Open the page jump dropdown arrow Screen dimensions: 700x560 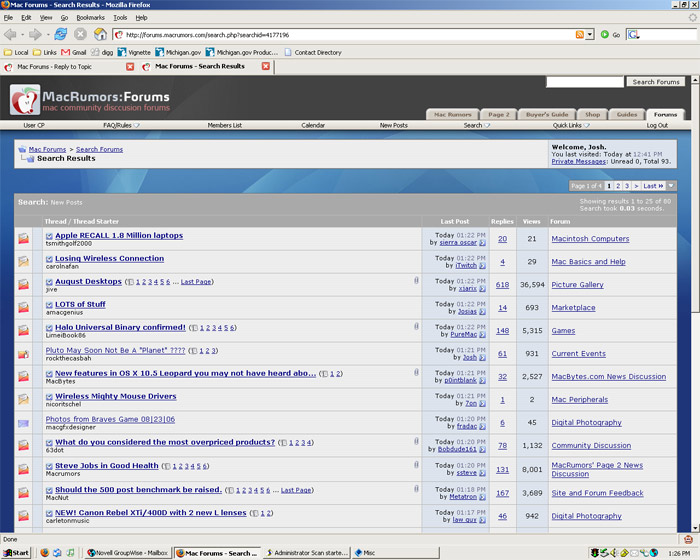coord(671,186)
